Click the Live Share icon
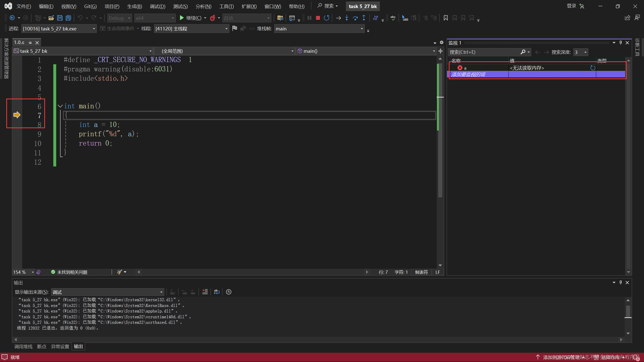The height and width of the screenshot is (362, 644). (627, 18)
